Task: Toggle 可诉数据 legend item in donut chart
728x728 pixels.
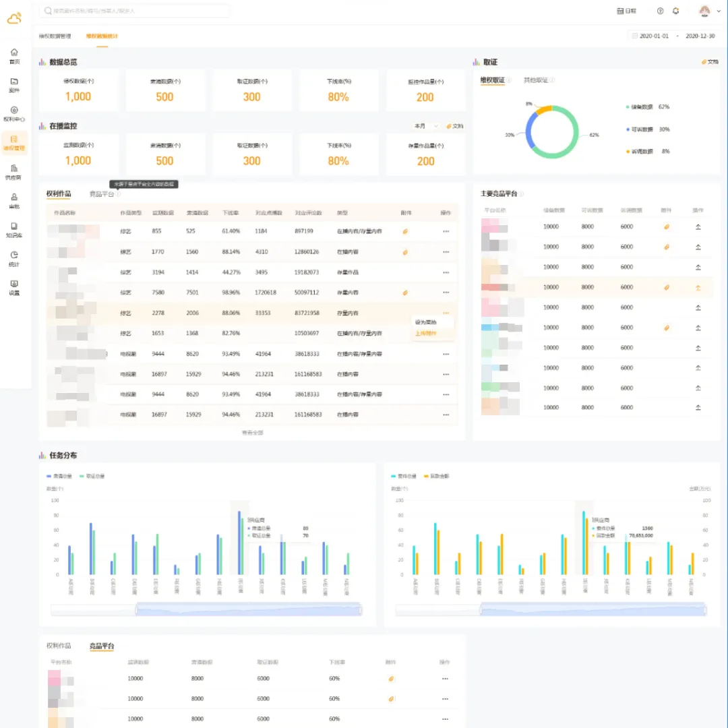Action: coord(646,129)
